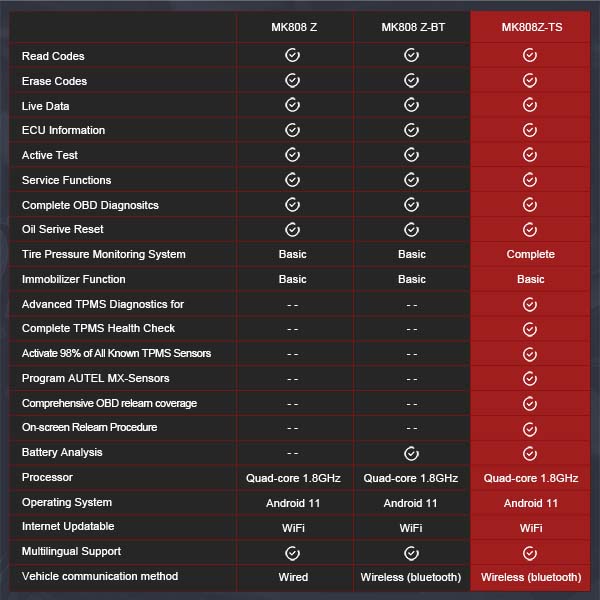This screenshot has height=600, width=600.
Task: Click the Processor row label
Action: (x=47, y=477)
